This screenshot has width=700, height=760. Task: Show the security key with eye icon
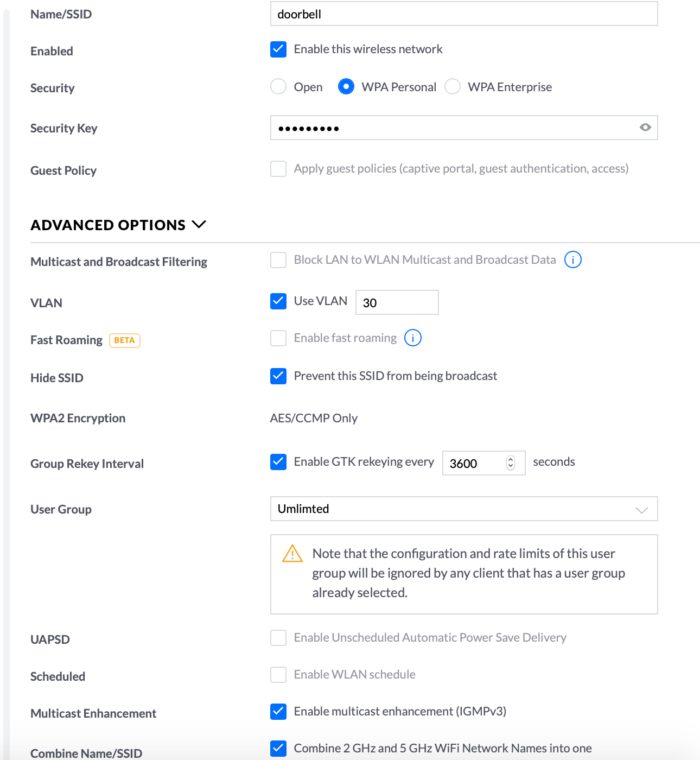coord(645,128)
